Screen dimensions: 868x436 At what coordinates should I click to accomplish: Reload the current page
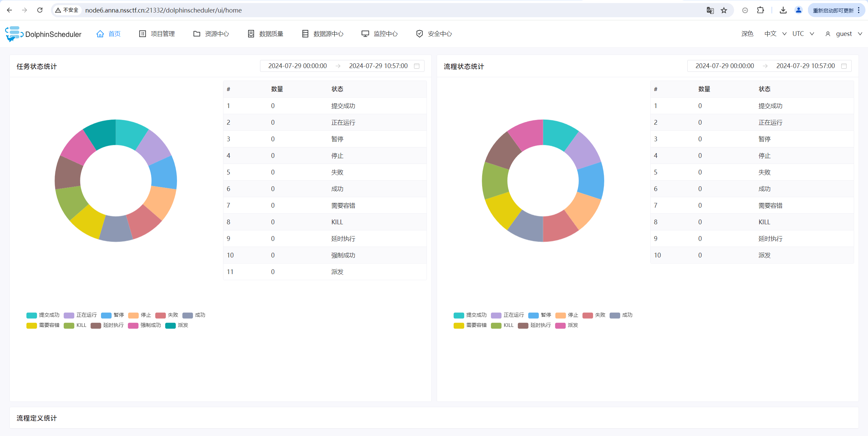[40, 10]
